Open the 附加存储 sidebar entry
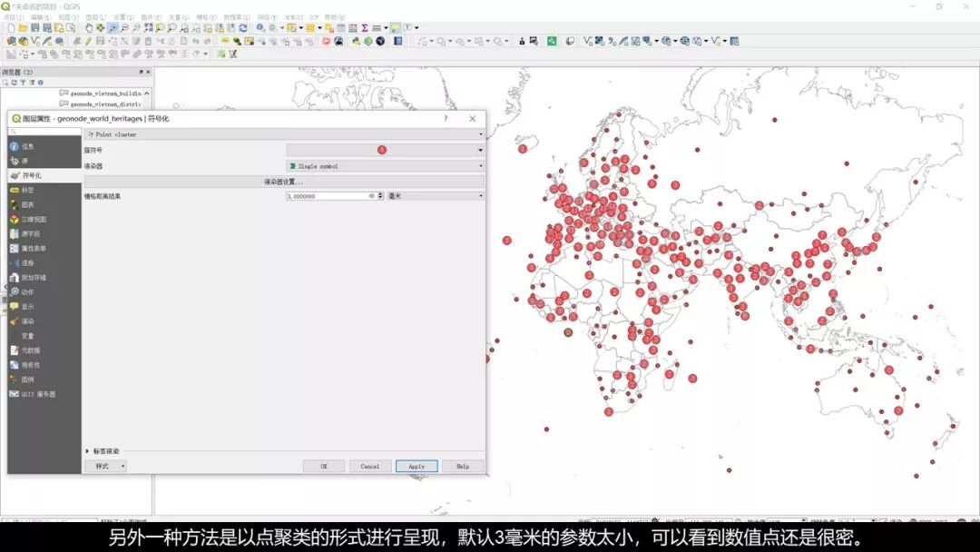980x552 pixels. [x=44, y=278]
